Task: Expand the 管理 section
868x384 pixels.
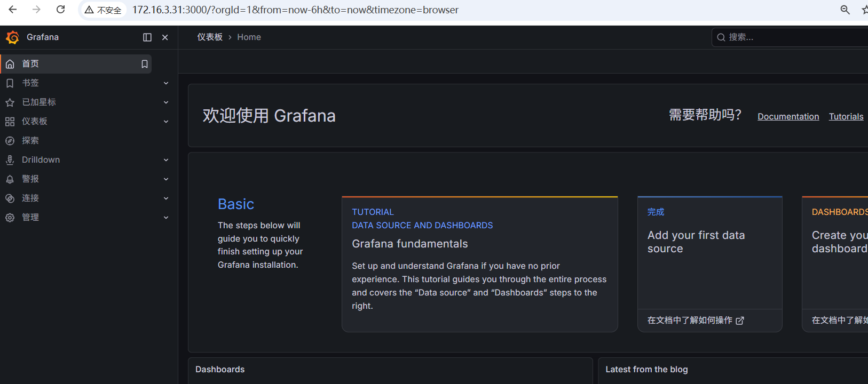Action: 166,218
